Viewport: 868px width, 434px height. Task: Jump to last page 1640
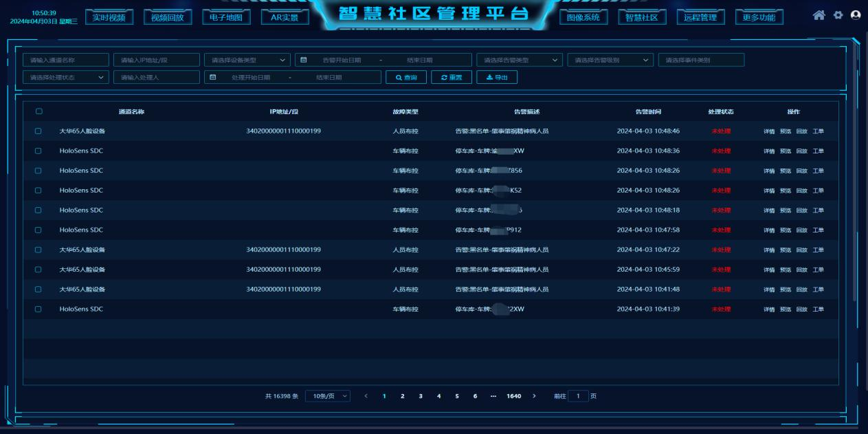(514, 396)
